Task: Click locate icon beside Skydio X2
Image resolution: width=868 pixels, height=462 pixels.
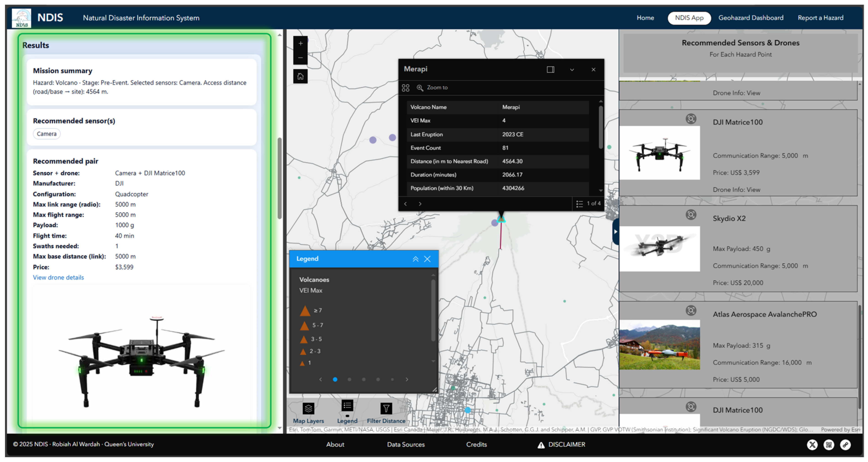Action: (x=691, y=215)
